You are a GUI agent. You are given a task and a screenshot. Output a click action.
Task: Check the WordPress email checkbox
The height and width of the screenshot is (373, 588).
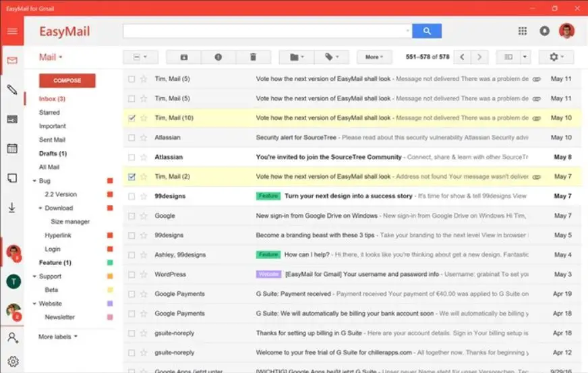coord(131,275)
